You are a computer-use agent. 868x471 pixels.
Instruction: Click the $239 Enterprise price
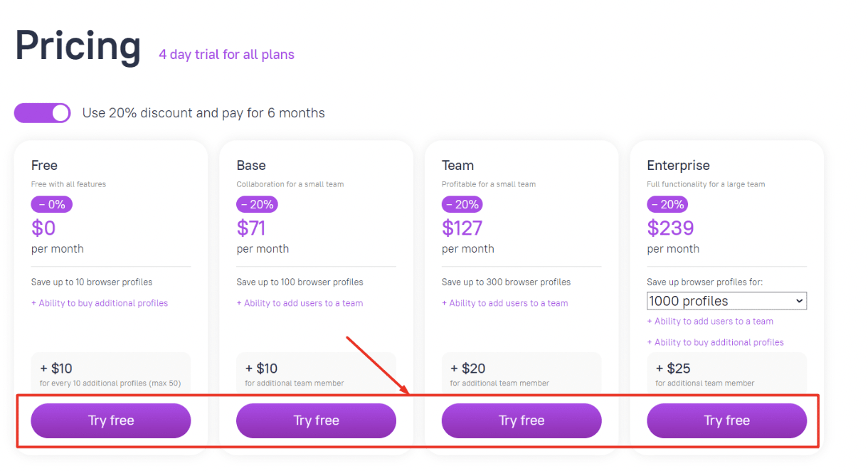click(670, 228)
